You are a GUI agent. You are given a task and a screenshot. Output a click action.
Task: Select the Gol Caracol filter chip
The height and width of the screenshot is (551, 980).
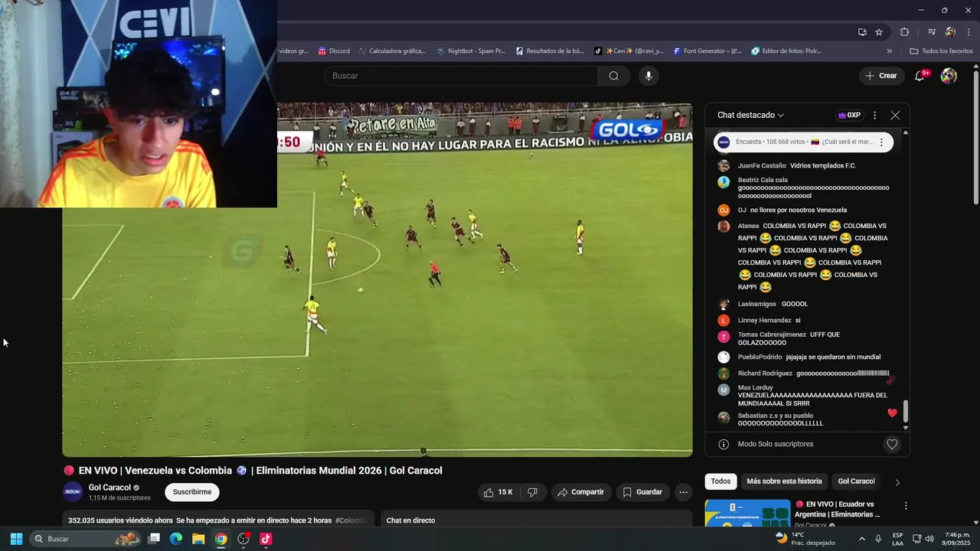pos(856,481)
